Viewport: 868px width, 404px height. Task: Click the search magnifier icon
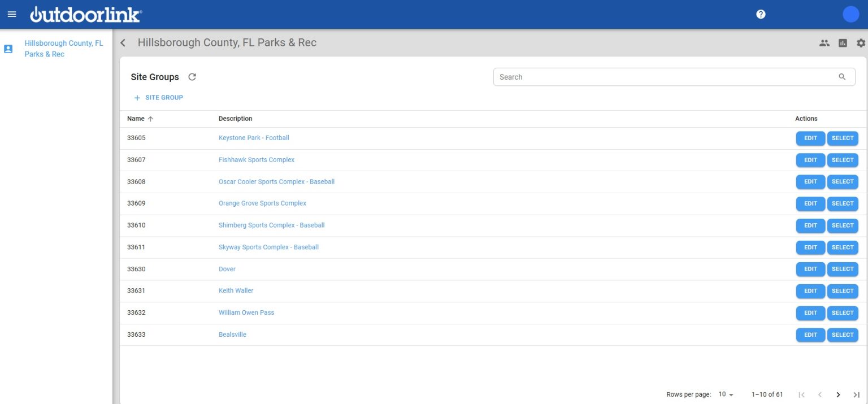(x=842, y=77)
